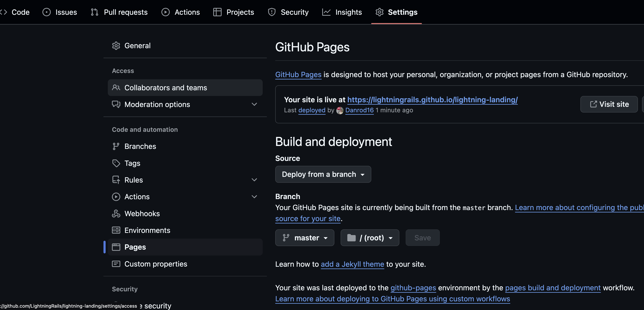Open the lightningrails.github.io live site link
Viewport: 644px width, 310px height.
432,100
